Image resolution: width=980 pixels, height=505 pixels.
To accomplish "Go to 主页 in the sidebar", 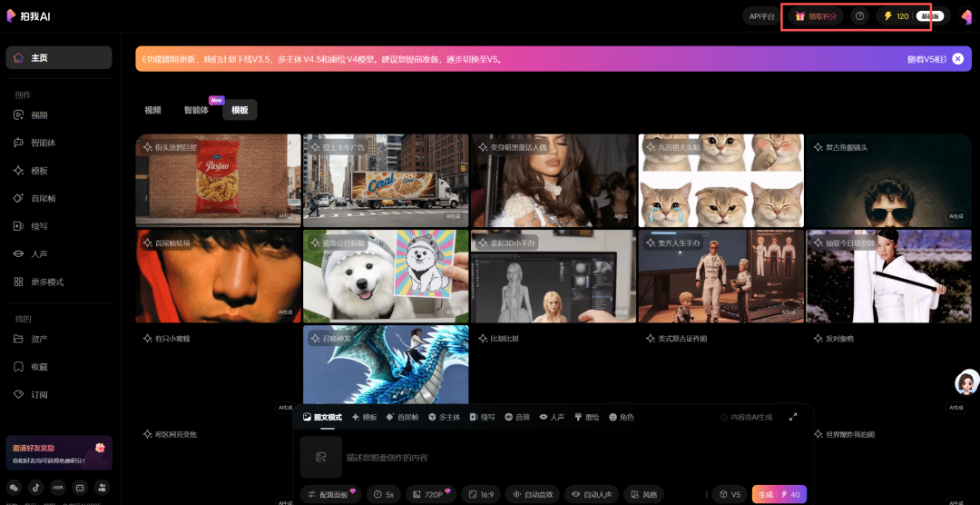I will click(x=59, y=57).
